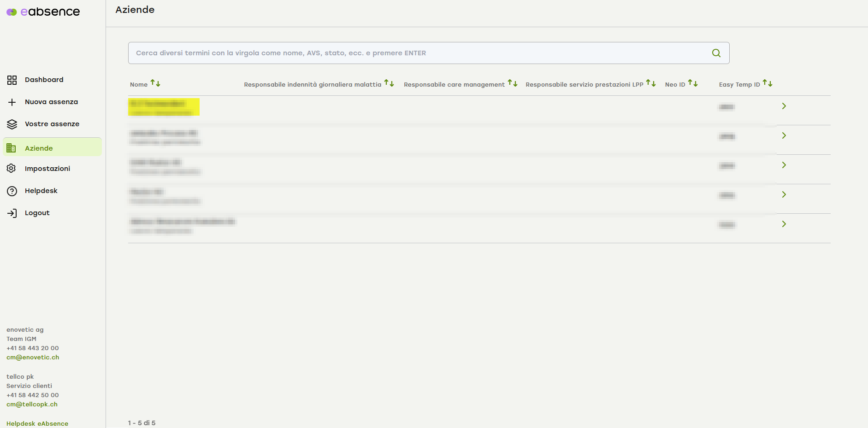Open the third company row chevron

coord(784,165)
